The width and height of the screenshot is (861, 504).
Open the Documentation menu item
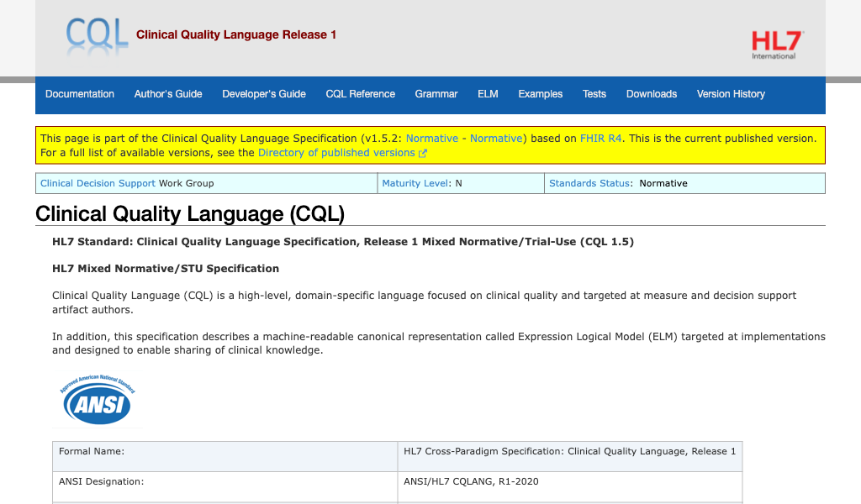click(x=80, y=94)
